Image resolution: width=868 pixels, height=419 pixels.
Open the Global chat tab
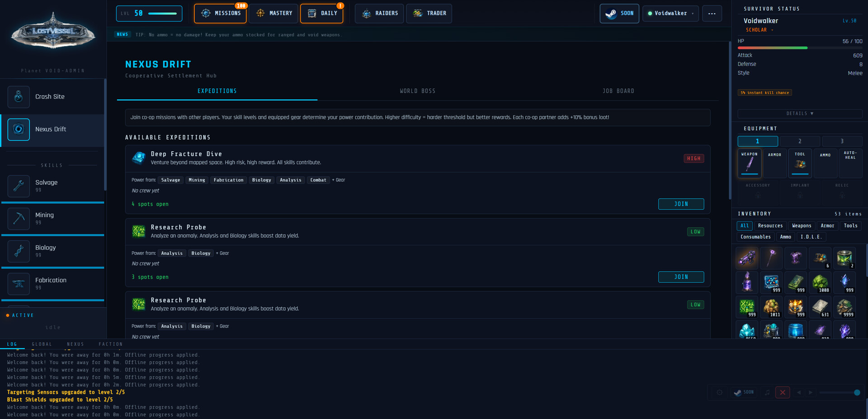coord(42,344)
